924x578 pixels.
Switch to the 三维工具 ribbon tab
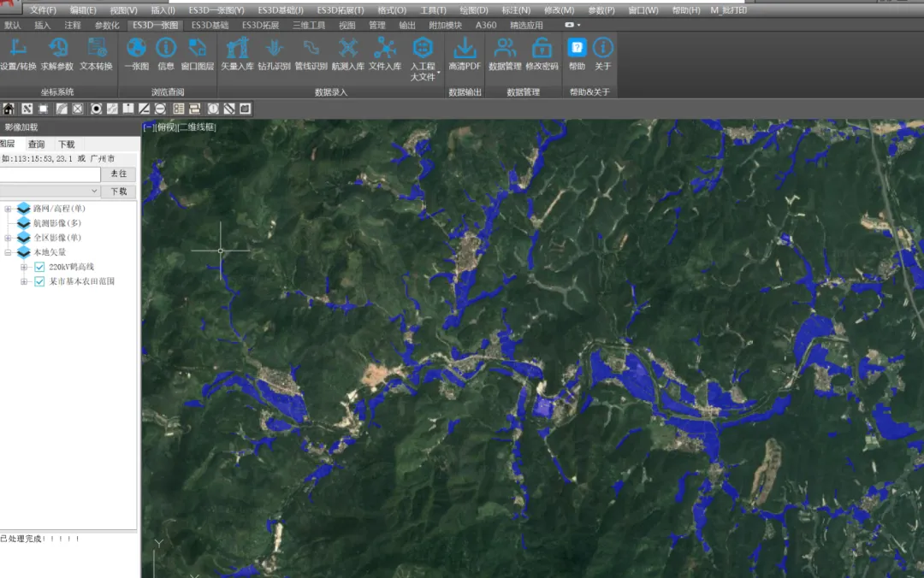(x=309, y=26)
